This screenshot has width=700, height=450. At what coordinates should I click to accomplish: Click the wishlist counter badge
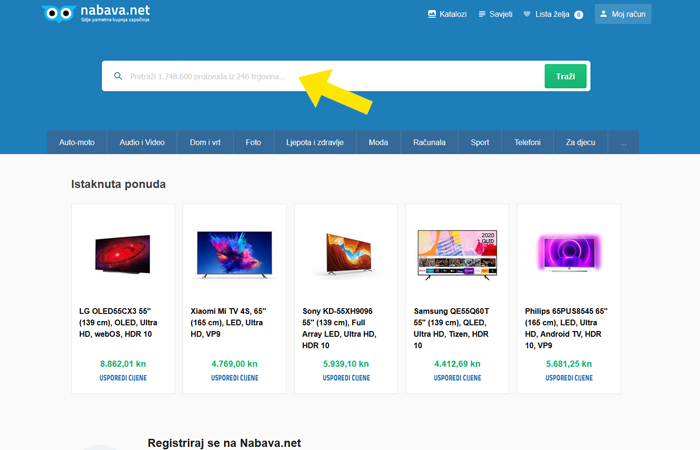point(579,15)
